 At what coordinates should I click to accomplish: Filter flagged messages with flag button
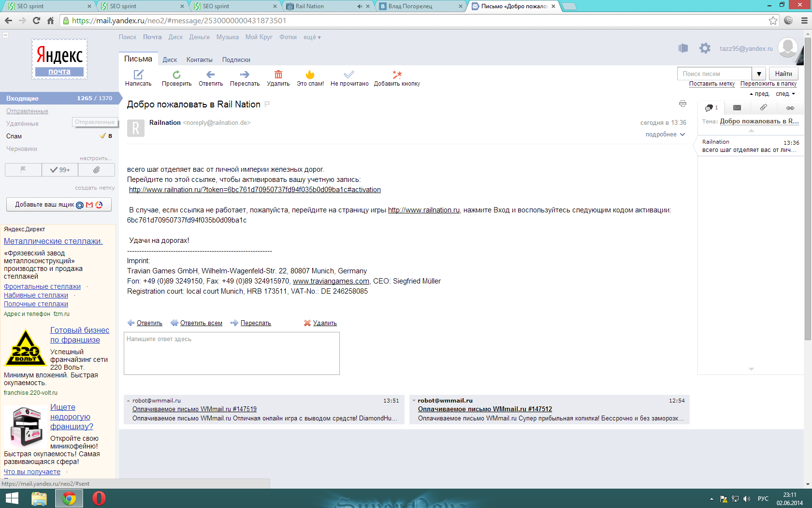click(23, 170)
